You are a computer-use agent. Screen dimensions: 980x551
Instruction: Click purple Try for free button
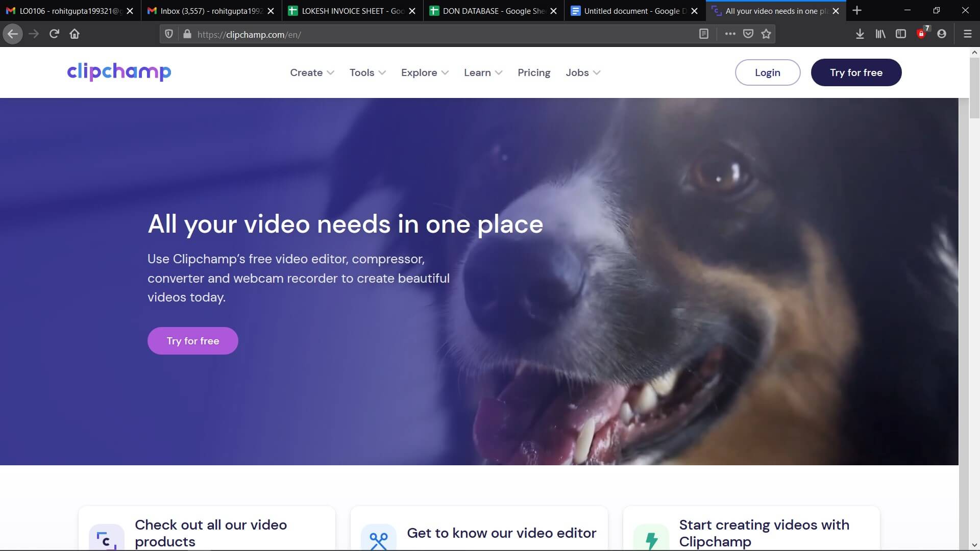[x=193, y=341]
